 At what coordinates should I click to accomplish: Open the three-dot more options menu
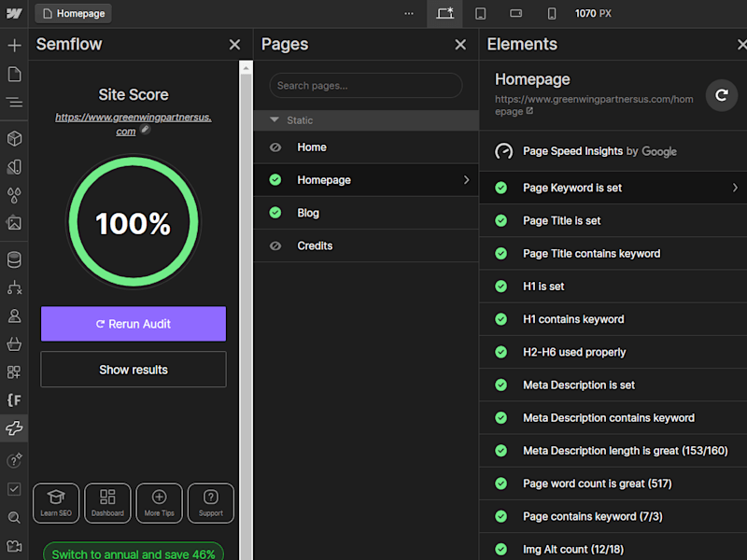[409, 13]
